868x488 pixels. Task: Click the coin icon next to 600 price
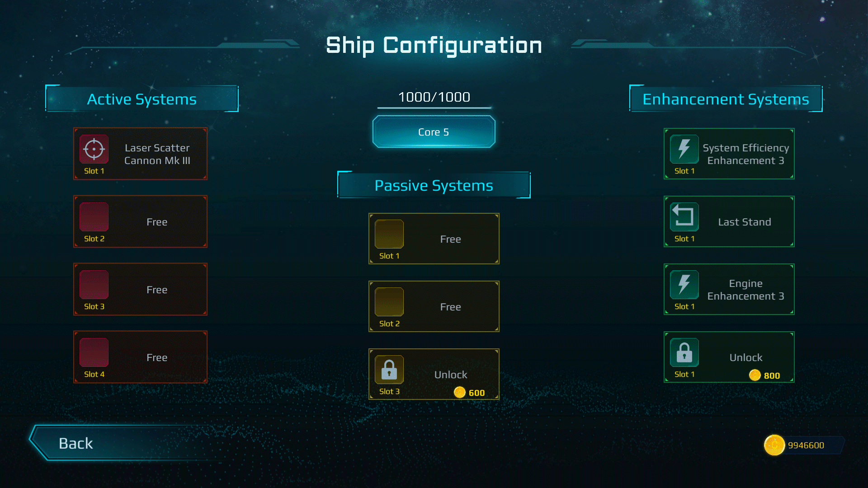pos(459,392)
